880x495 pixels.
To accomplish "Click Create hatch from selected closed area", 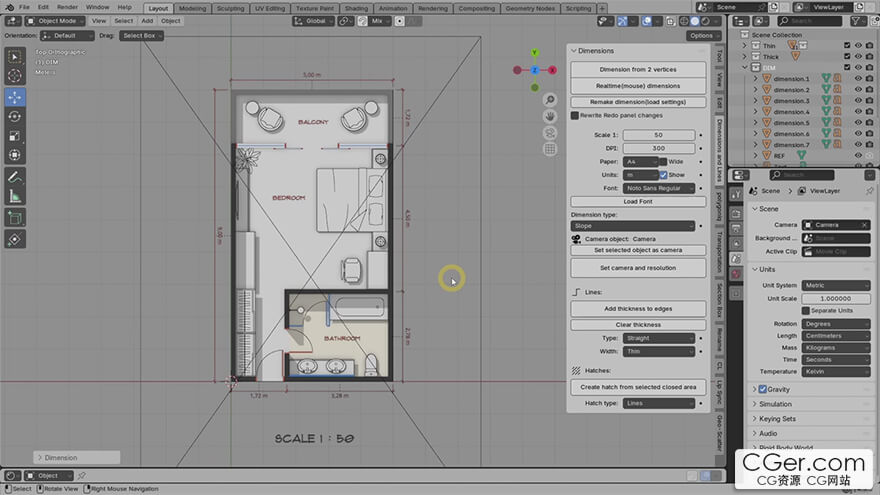I will click(x=638, y=387).
